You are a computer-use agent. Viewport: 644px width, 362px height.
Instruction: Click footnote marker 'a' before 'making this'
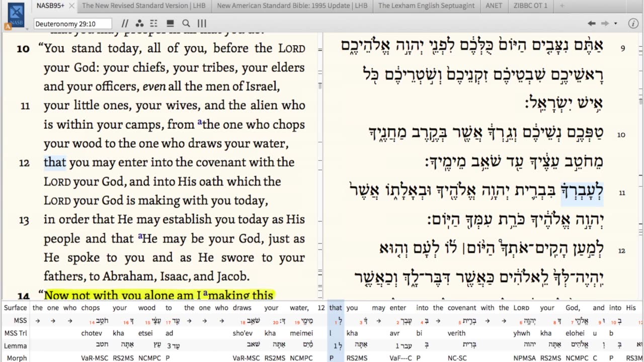pyautogui.click(x=205, y=293)
